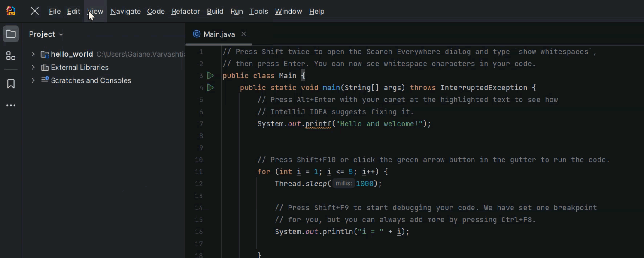Open the View menu
644x258 pixels.
tap(94, 11)
